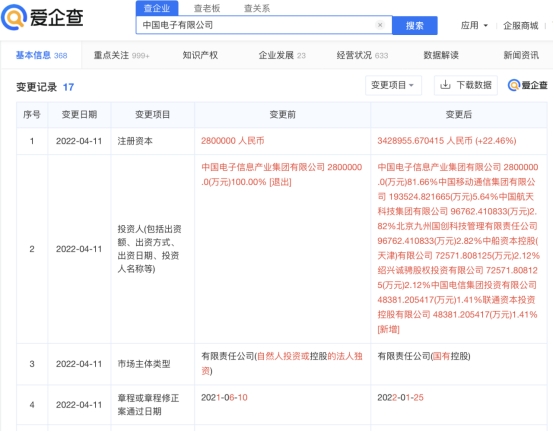Click the row 2 after-change investor list
The image size is (554, 432).
tap(458, 248)
